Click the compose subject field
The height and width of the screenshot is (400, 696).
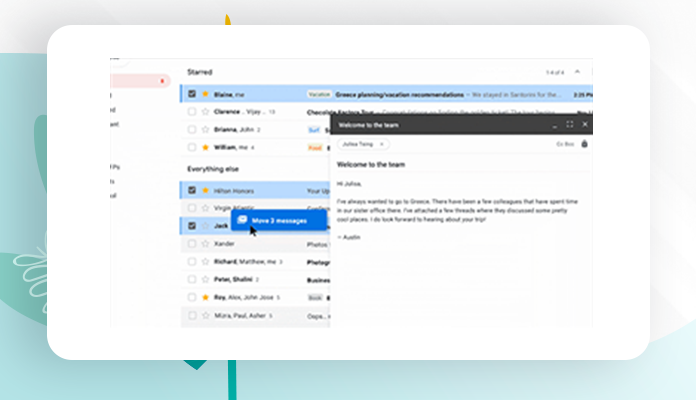tap(461, 164)
